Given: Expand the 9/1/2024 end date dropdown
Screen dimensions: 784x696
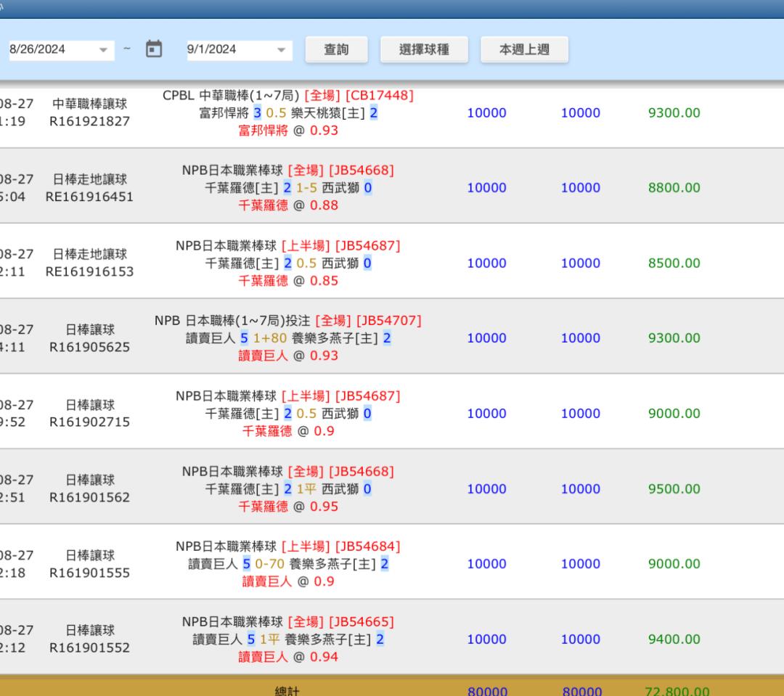Looking at the screenshot, I should (281, 50).
